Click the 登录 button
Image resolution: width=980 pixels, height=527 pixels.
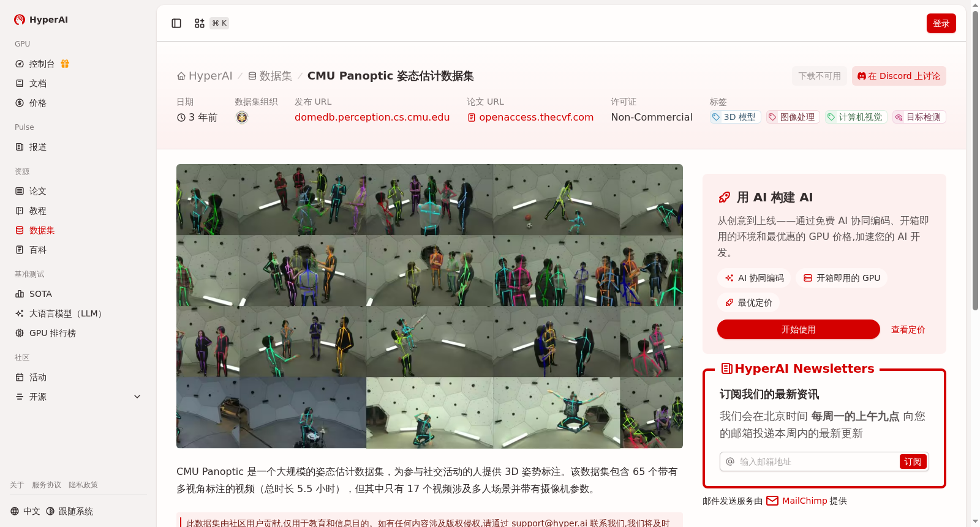point(941,23)
